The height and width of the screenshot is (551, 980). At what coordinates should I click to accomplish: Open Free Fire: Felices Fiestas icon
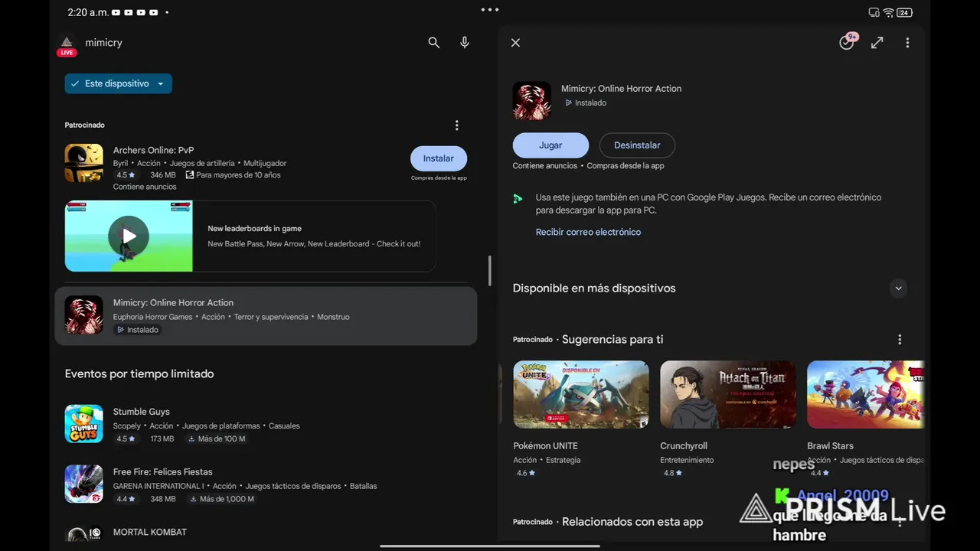[83, 484]
